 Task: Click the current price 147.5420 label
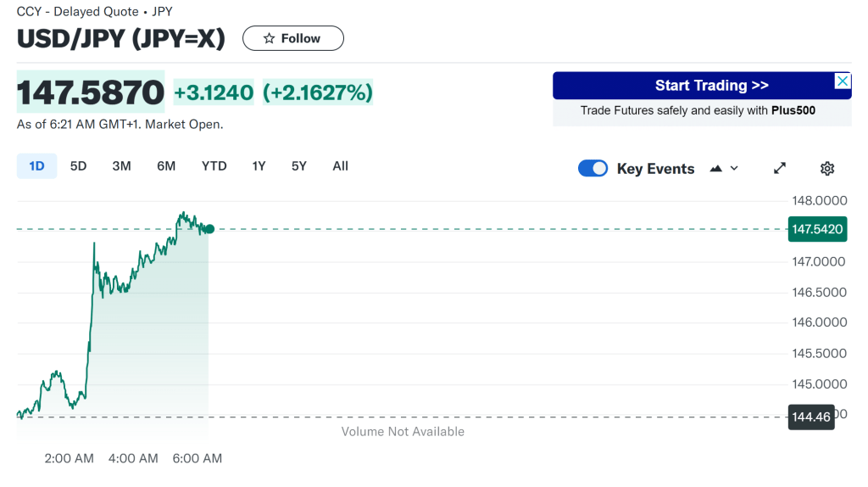(817, 229)
